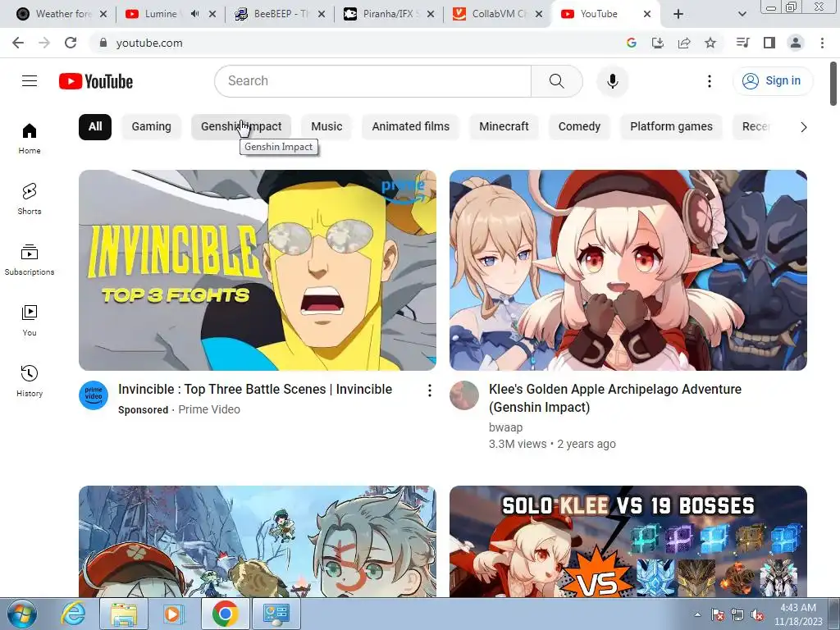Click the Prime Video advertiser link

(209, 410)
